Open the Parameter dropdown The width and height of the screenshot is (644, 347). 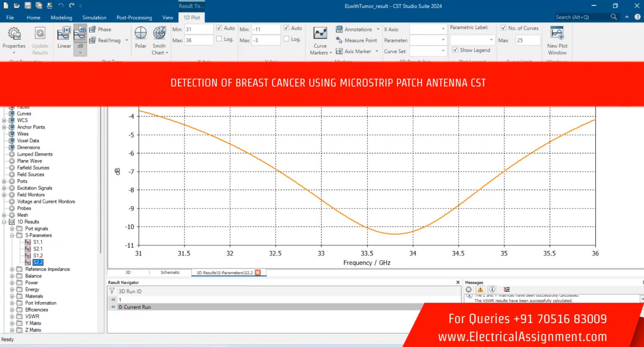[x=443, y=40]
